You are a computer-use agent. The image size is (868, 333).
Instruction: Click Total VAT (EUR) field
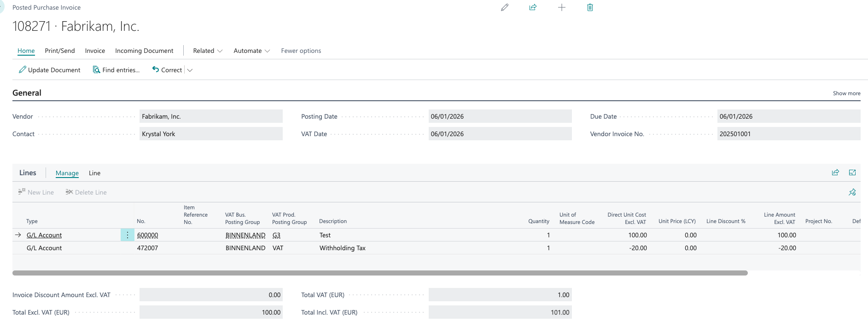(x=500, y=295)
